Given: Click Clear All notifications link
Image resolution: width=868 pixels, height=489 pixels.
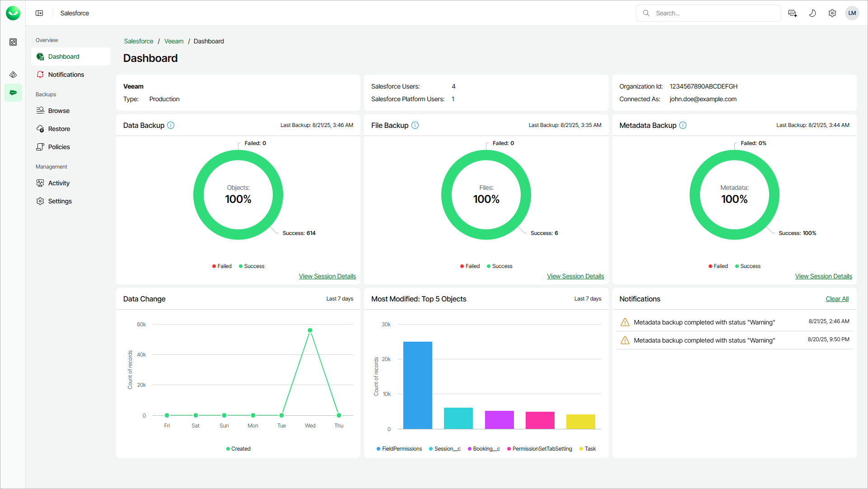Looking at the screenshot, I should [837, 299].
